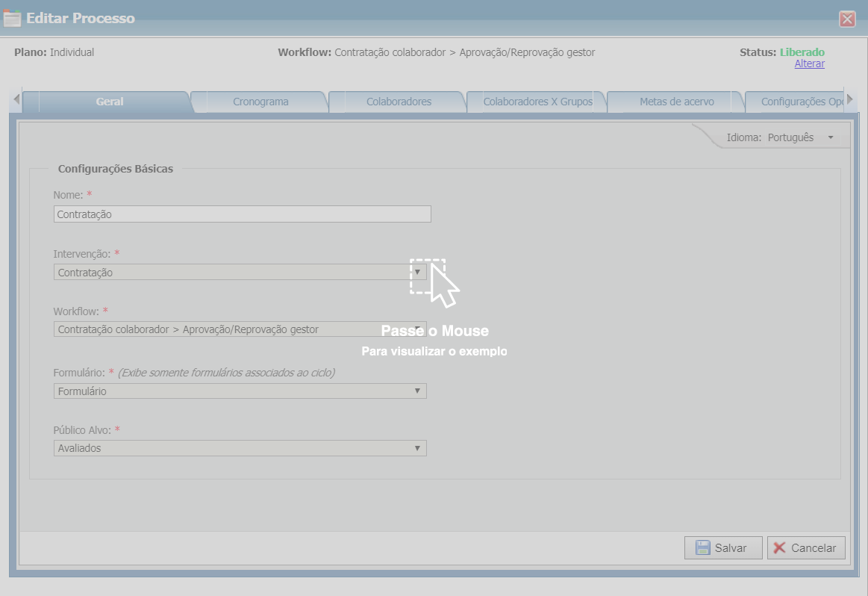Click the Editar Processo window icon
Viewport: 868px width, 596px height.
tap(13, 19)
